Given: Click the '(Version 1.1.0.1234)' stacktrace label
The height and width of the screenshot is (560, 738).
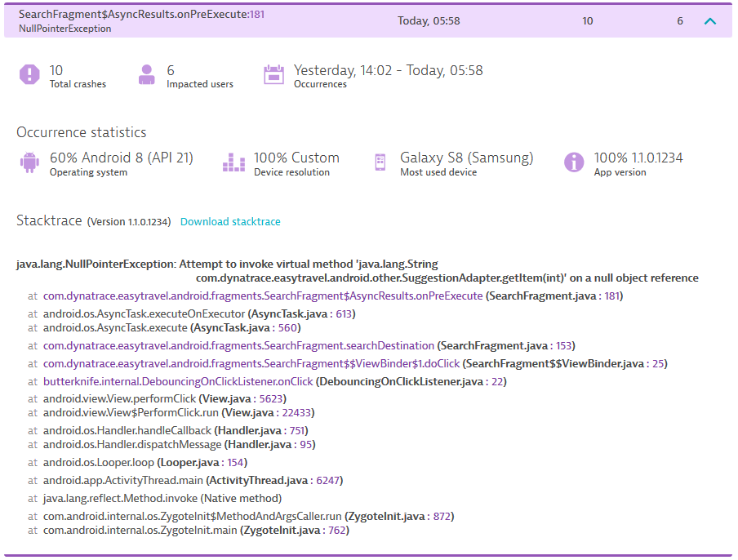Looking at the screenshot, I should click(x=129, y=222).
